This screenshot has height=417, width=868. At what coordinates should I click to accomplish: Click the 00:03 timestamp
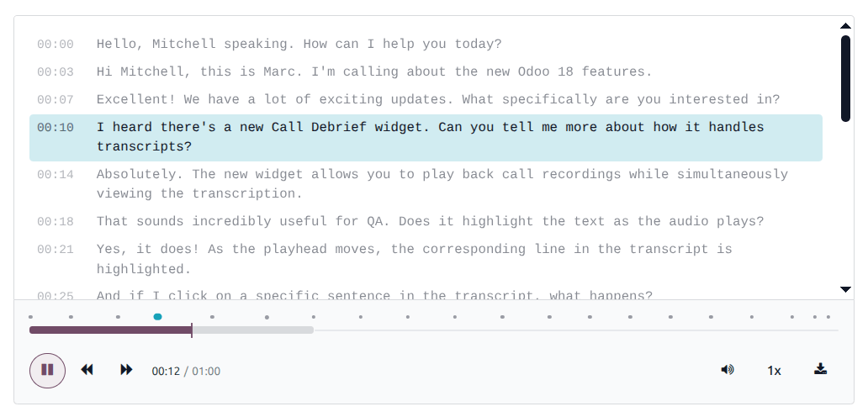(56, 72)
